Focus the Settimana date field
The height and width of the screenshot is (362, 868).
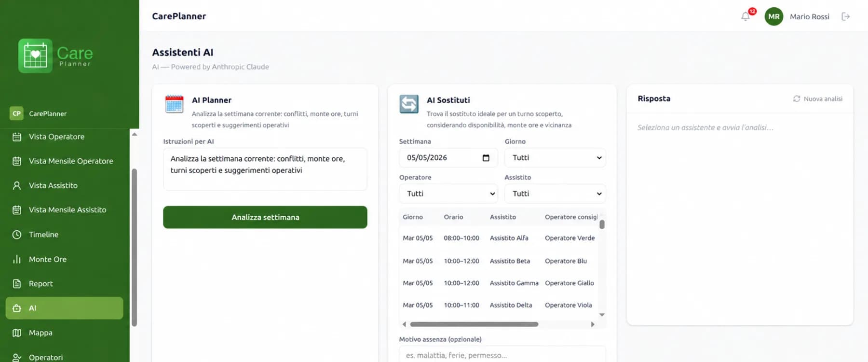[x=448, y=158]
